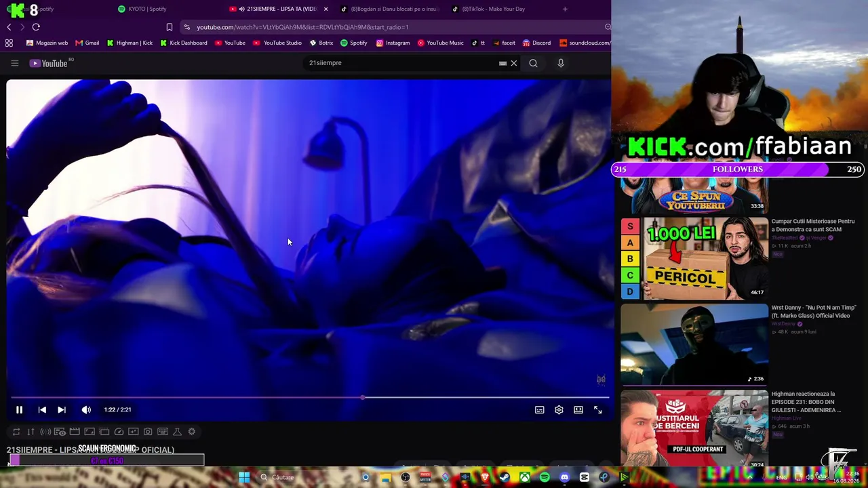Open Spotify from the taskbar
The width and height of the screenshot is (868, 488).
point(545,477)
